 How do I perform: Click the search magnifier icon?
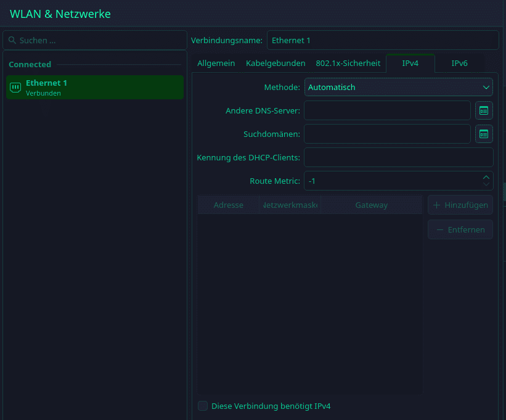(12, 40)
